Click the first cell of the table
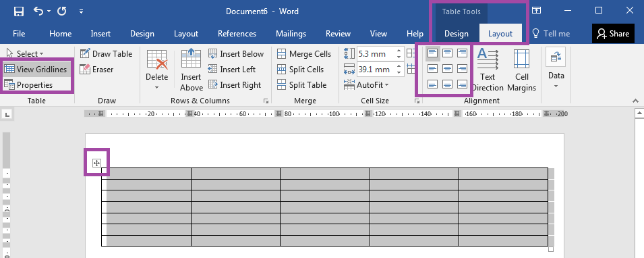644x258 pixels. tap(146, 173)
